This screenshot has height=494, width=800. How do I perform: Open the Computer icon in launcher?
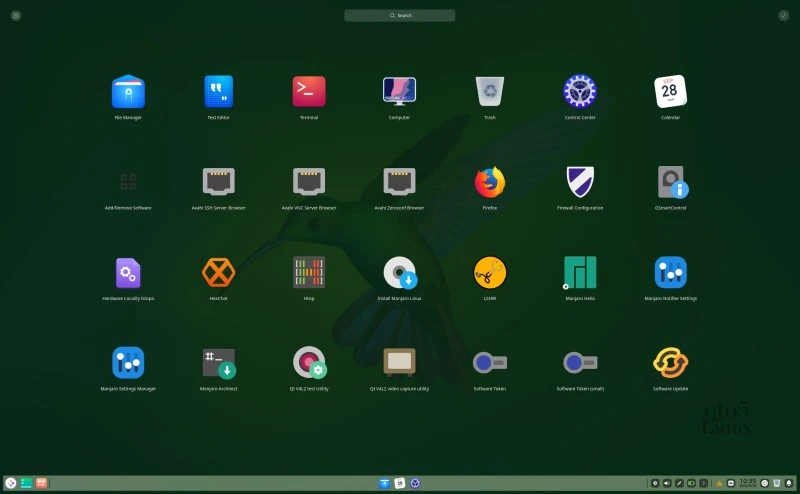pos(399,92)
